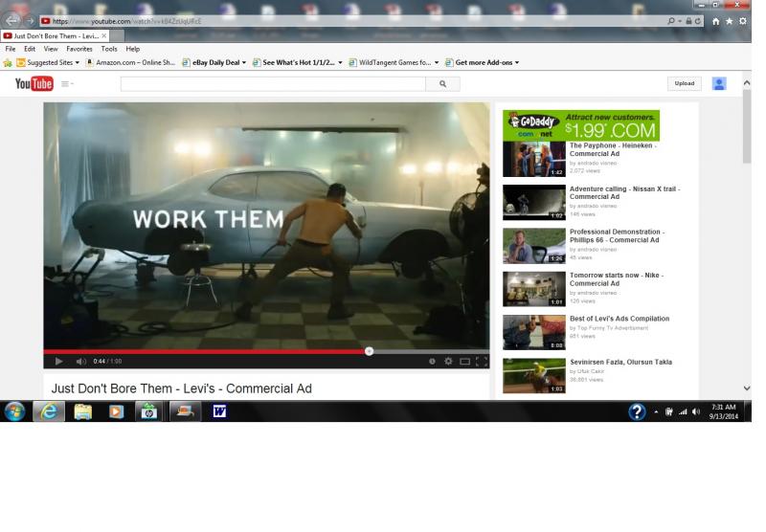
Task: Click the YouTube search magnifier button
Action: click(442, 84)
